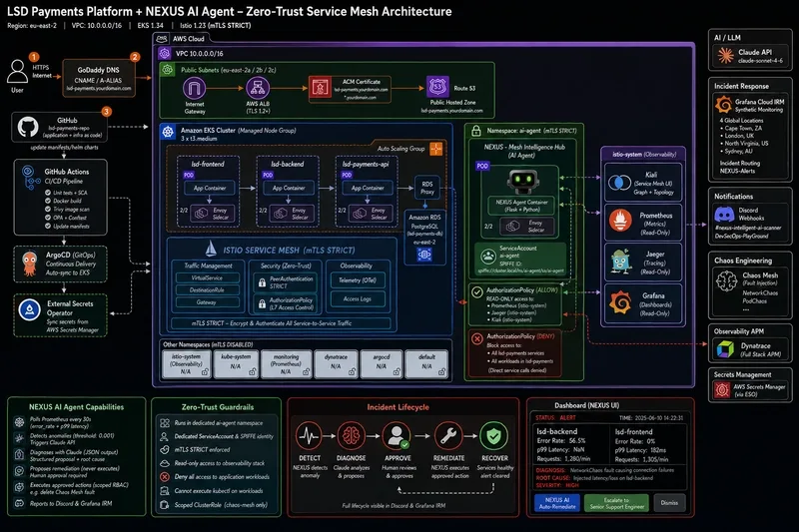
Task: Click the AuthorizationPolicy DENY cross icon
Action: [x=477, y=338]
